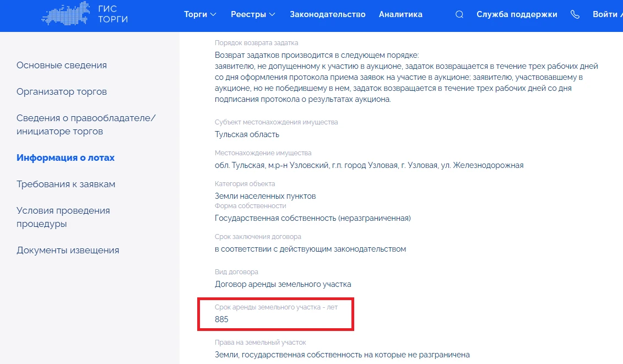Click the property location address text
This screenshot has height=364, width=623.
369,165
